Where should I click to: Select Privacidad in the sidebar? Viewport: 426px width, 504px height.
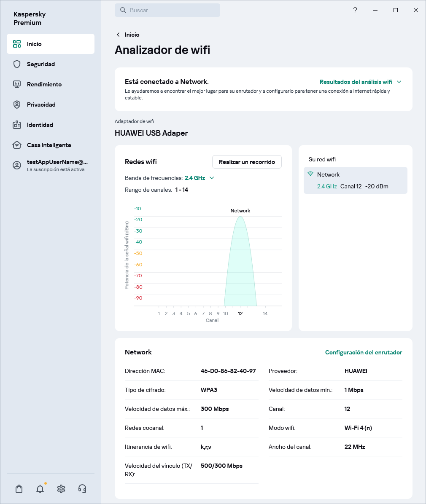point(41,105)
